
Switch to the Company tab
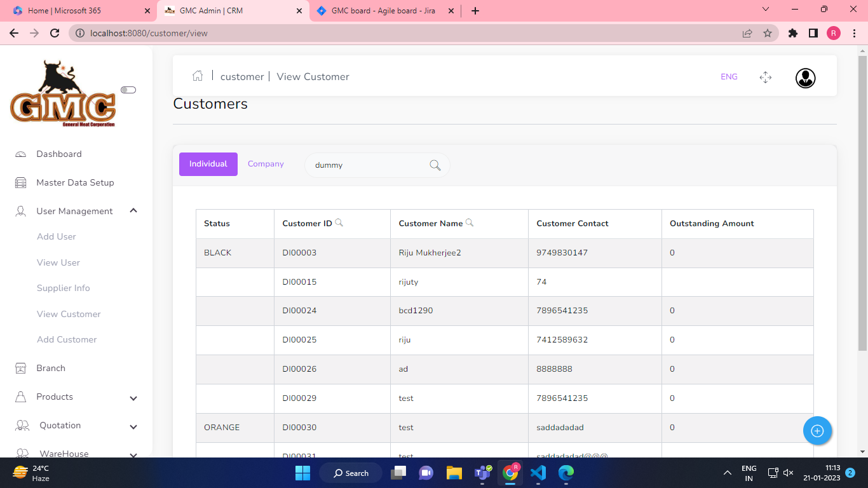tap(266, 164)
